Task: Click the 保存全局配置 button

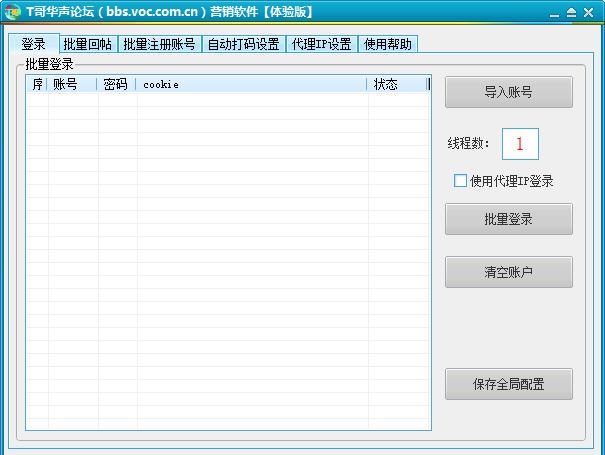Action: [x=509, y=384]
